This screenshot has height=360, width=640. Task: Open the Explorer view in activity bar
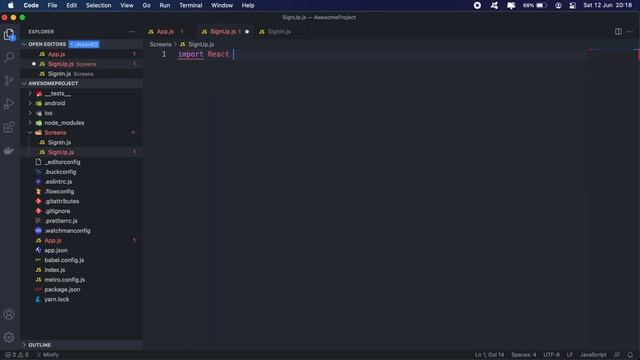pos(9,34)
